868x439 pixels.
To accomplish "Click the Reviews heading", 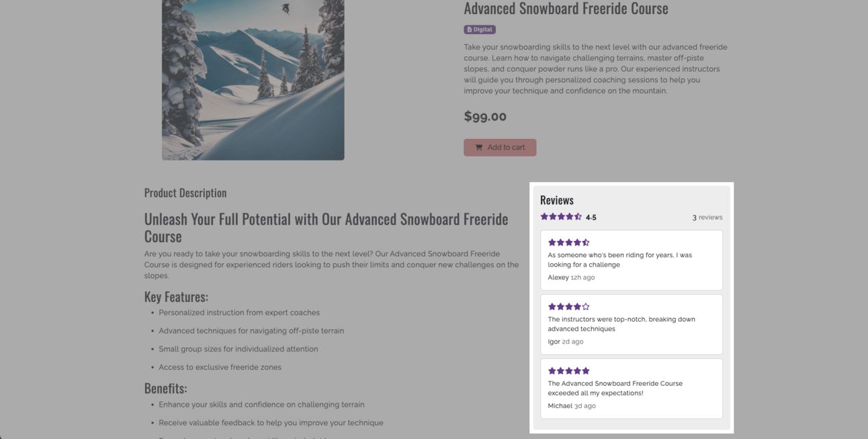I will 557,200.
